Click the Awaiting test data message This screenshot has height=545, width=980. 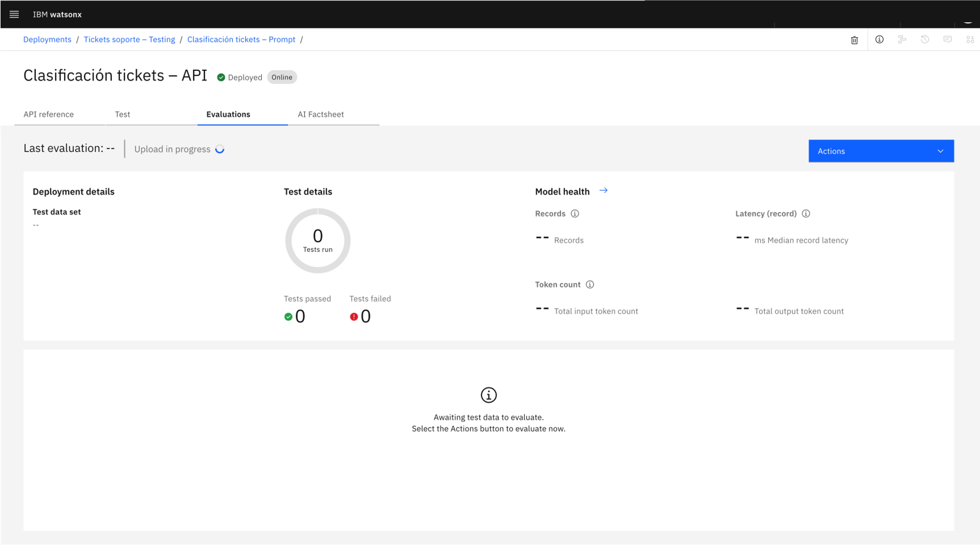[488, 423]
